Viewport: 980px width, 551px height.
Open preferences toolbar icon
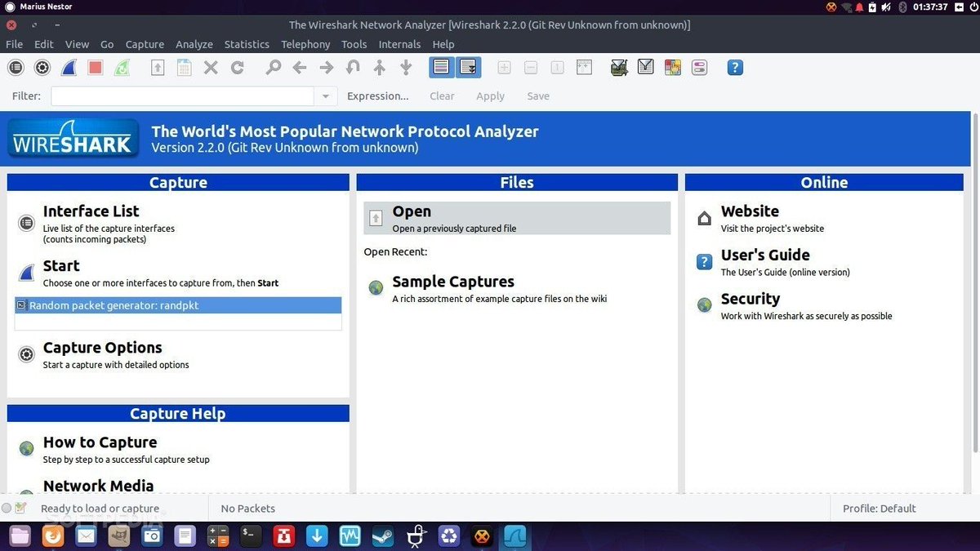(x=699, y=68)
